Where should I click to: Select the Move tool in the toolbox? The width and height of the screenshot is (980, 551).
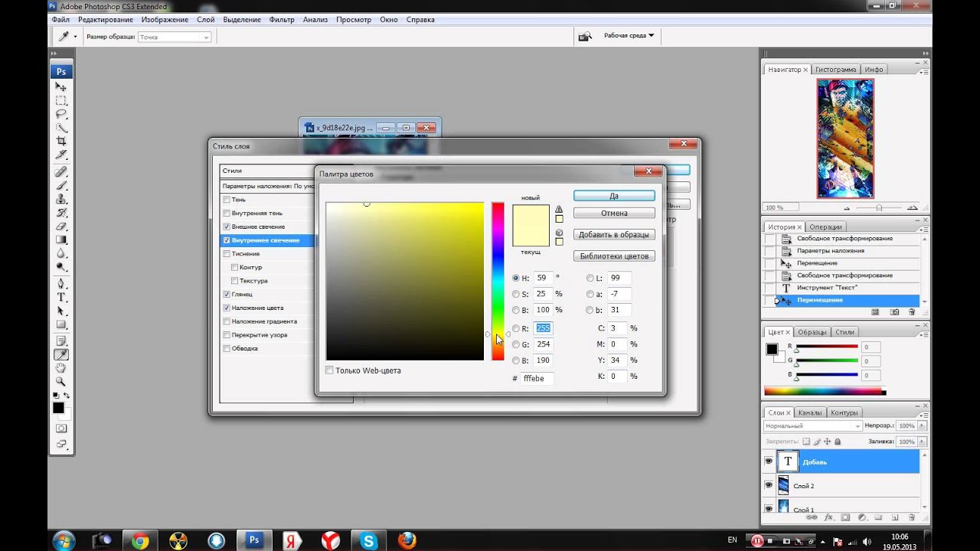[61, 87]
